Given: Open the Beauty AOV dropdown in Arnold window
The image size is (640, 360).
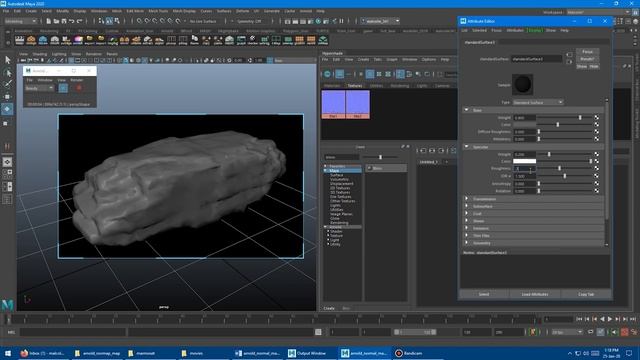Looking at the screenshot, I should [39, 88].
